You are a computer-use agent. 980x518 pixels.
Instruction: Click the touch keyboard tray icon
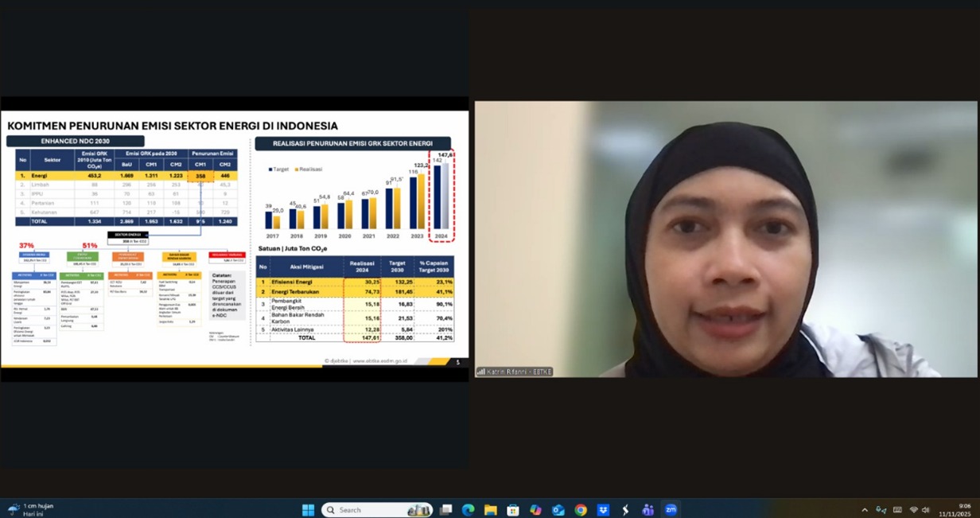point(897,510)
